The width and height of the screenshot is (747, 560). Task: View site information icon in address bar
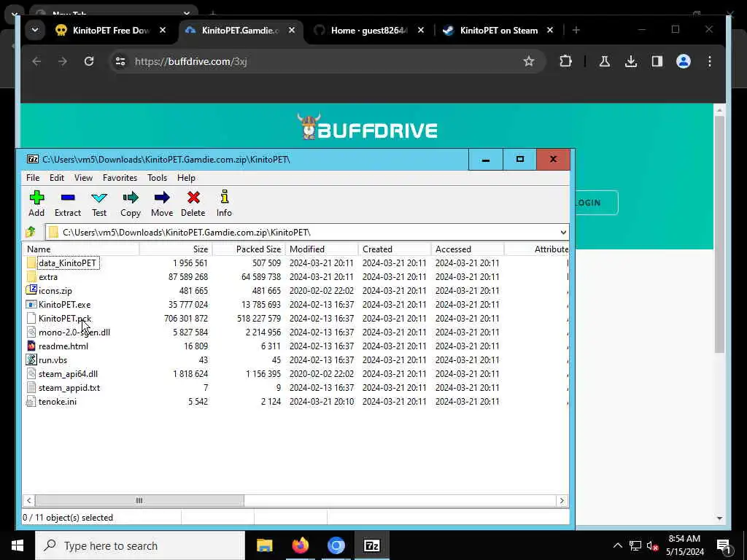click(x=120, y=61)
